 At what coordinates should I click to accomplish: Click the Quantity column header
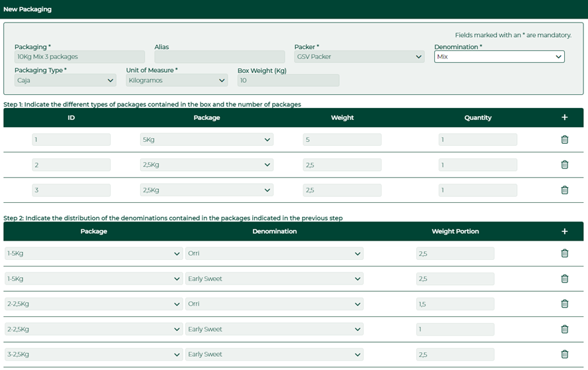pos(478,117)
